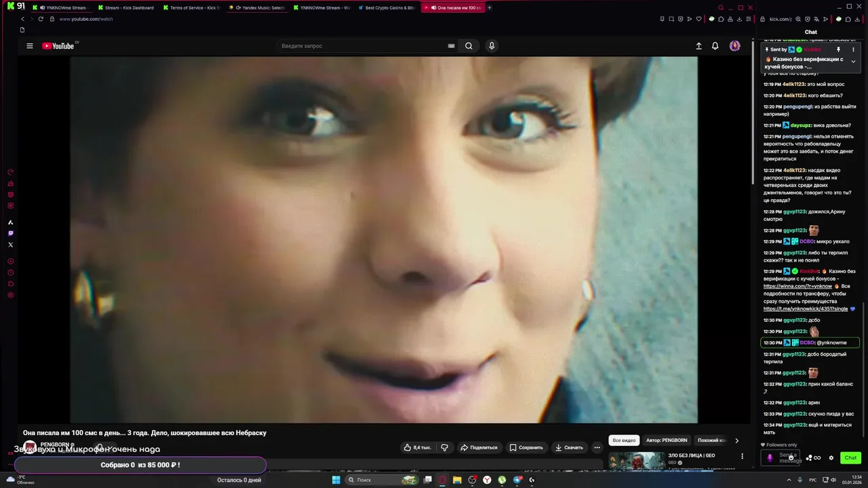Switch to the 'Stream - Kick Dashboard' tab
Screen dimensions: 868x488
click(x=125, y=7)
